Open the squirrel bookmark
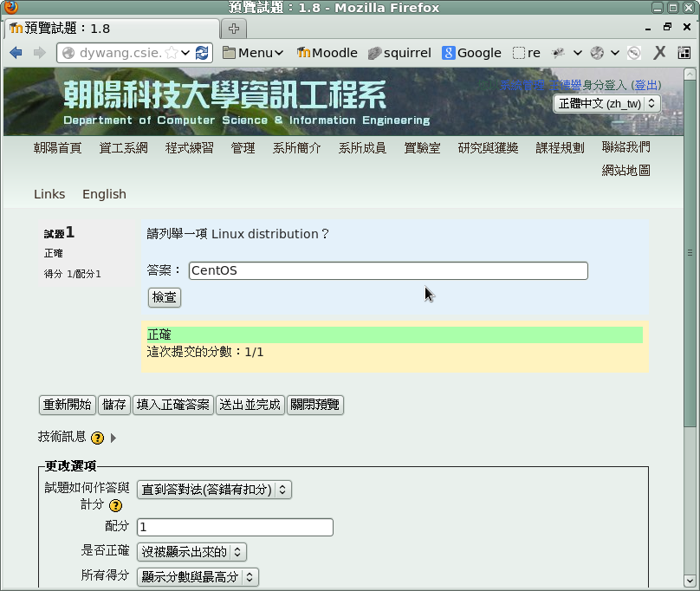 399,53
